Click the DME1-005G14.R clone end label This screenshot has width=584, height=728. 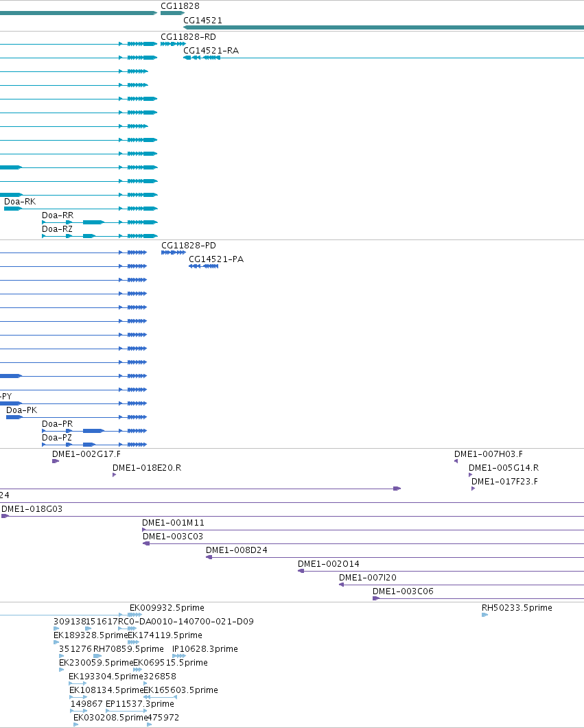[x=504, y=468]
